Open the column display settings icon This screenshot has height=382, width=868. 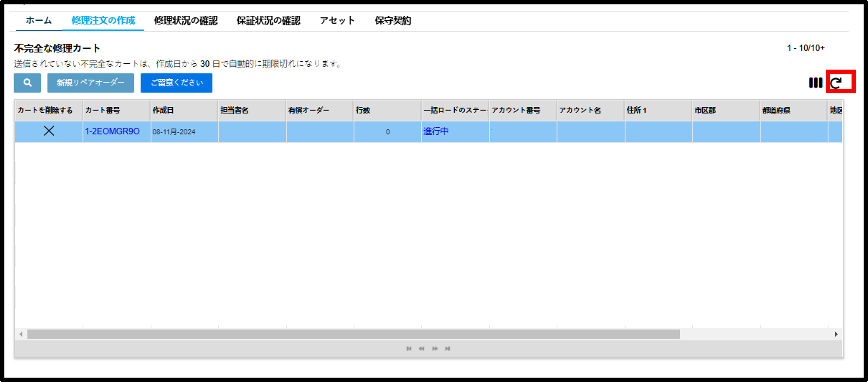815,83
